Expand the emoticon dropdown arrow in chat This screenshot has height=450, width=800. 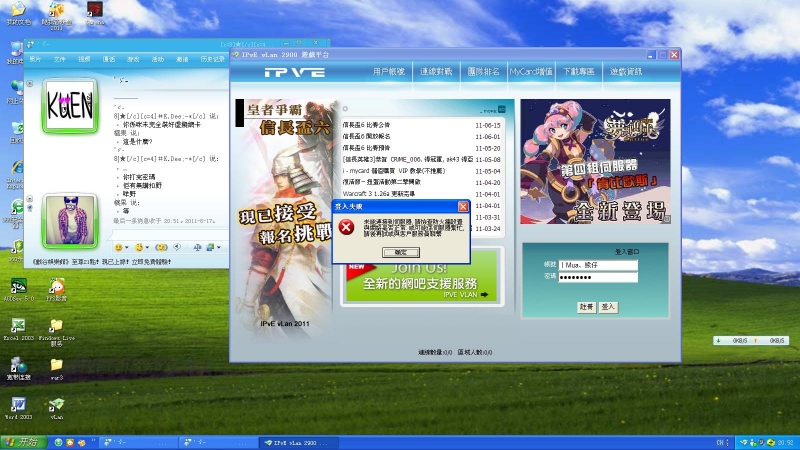(x=127, y=248)
